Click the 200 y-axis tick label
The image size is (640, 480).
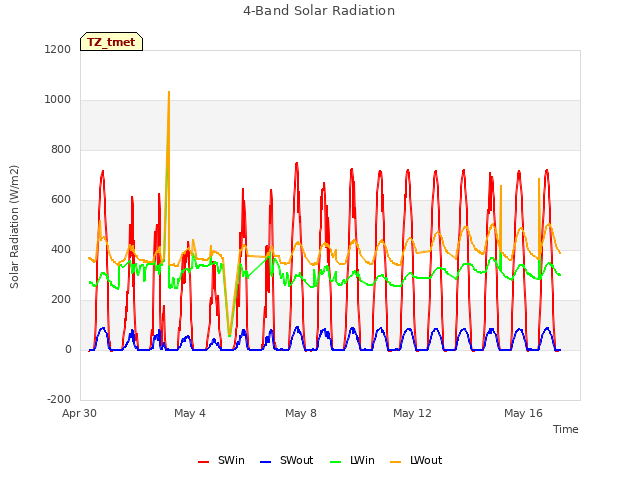tap(61, 300)
